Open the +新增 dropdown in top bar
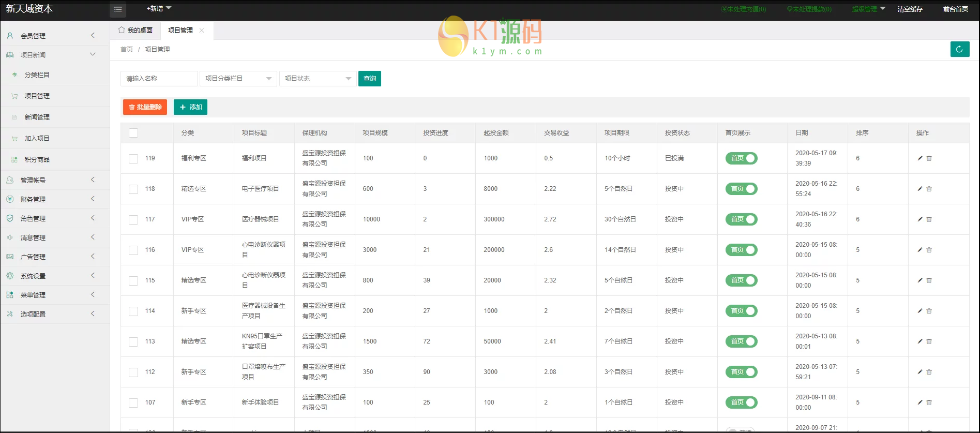 158,9
